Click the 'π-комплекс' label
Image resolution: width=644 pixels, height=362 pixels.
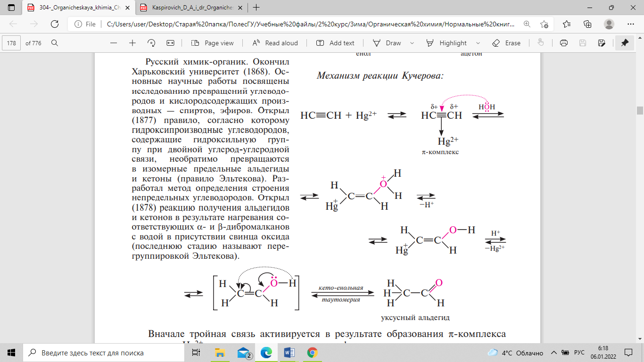click(441, 152)
